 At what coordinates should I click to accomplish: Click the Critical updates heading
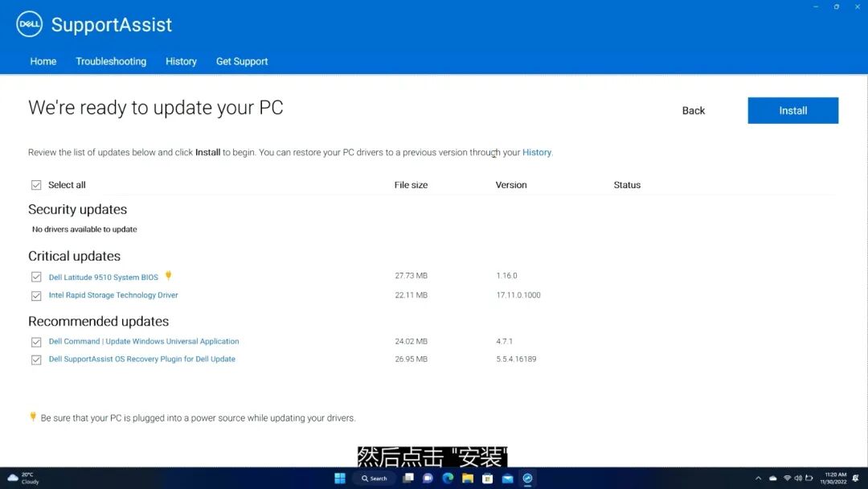point(74,256)
